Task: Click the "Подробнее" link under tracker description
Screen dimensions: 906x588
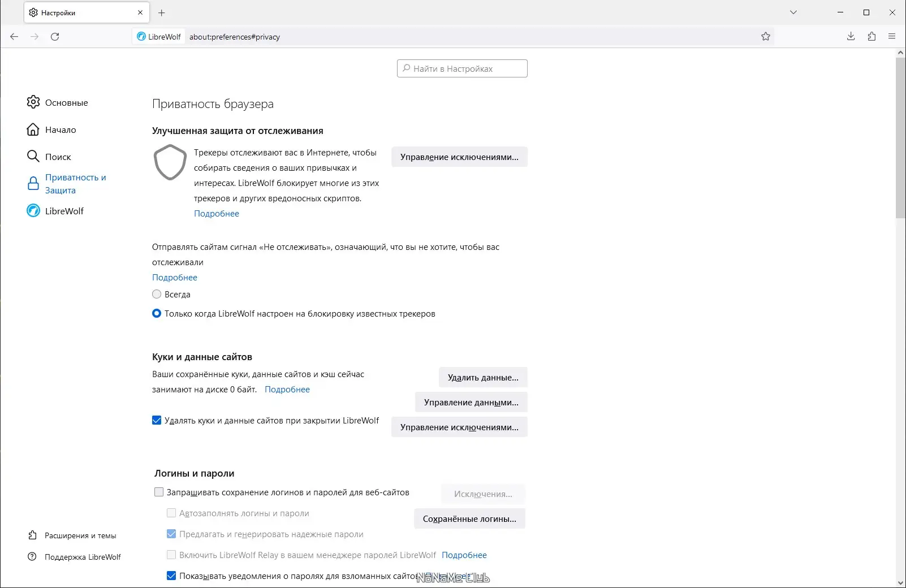Action: point(217,214)
